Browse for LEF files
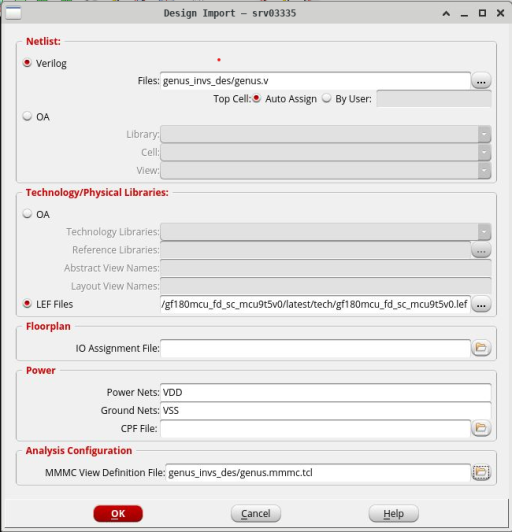 coord(481,304)
